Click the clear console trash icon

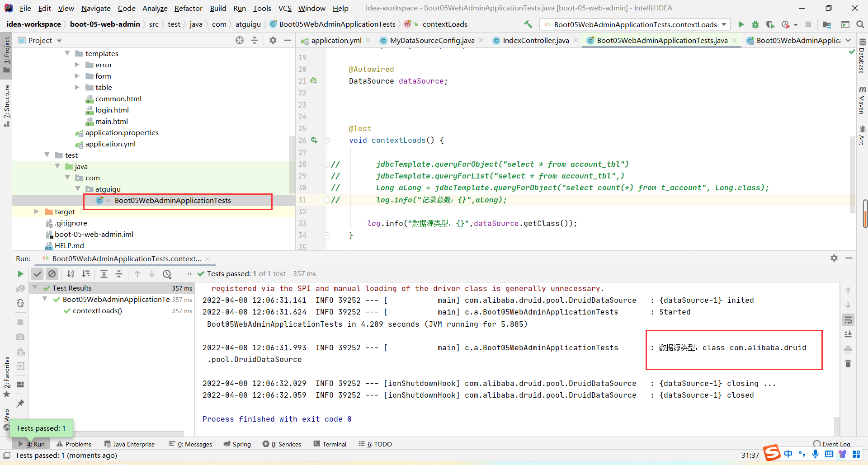pos(848,364)
